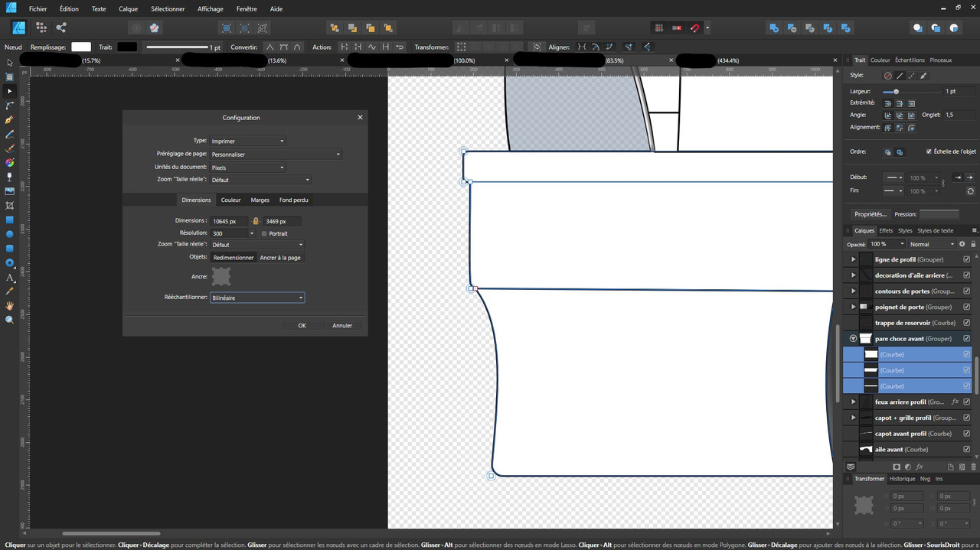980x550 pixels.
Task: Select the Pencil tool
Action: (9, 134)
